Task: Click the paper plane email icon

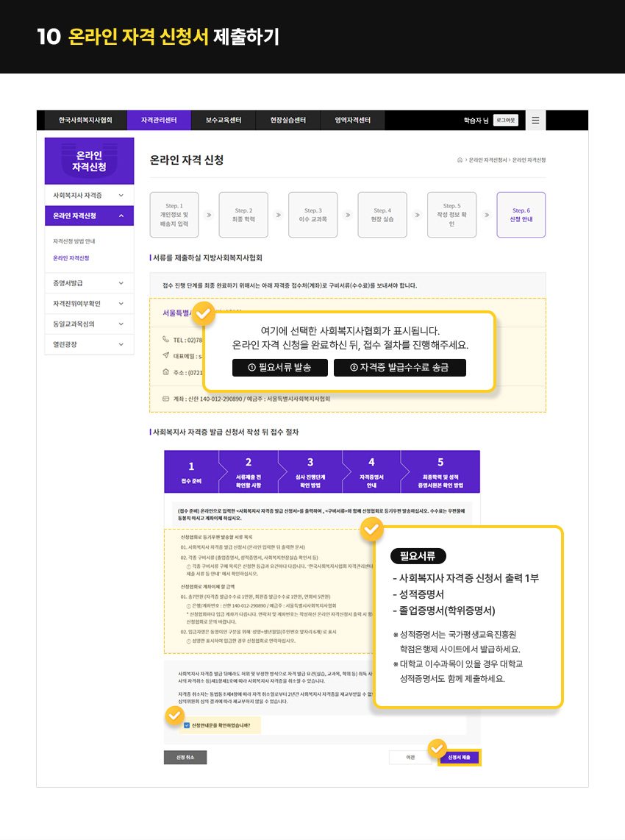Action: coord(165,356)
